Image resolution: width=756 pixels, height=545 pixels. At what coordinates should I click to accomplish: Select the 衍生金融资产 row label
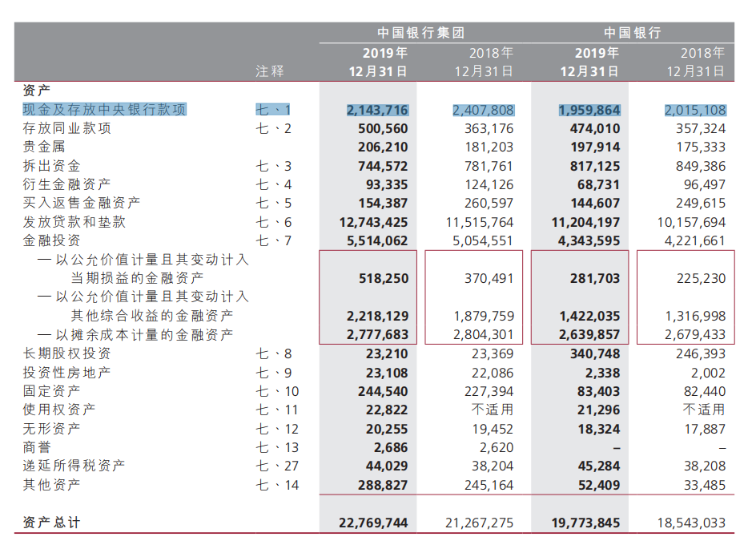coord(67,184)
